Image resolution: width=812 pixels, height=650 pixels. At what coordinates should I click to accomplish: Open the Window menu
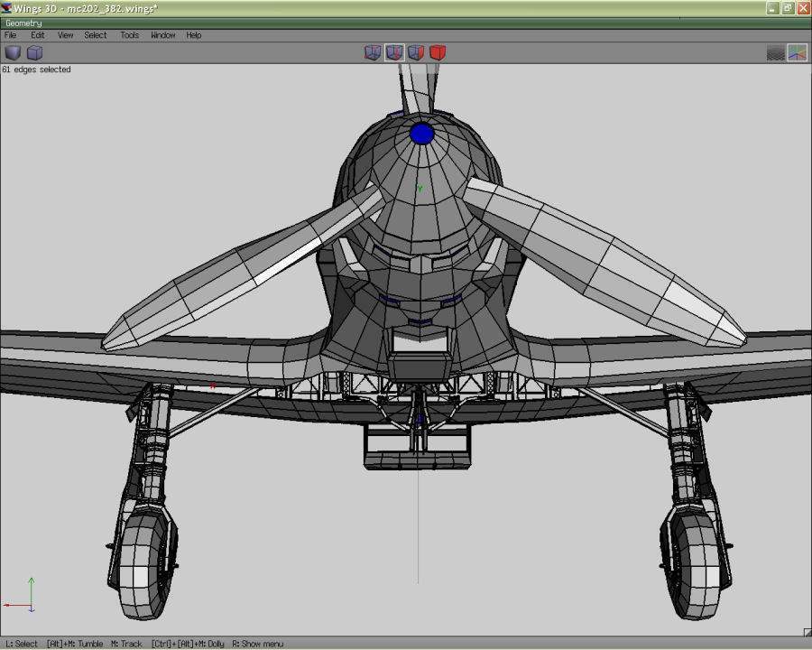(163, 35)
